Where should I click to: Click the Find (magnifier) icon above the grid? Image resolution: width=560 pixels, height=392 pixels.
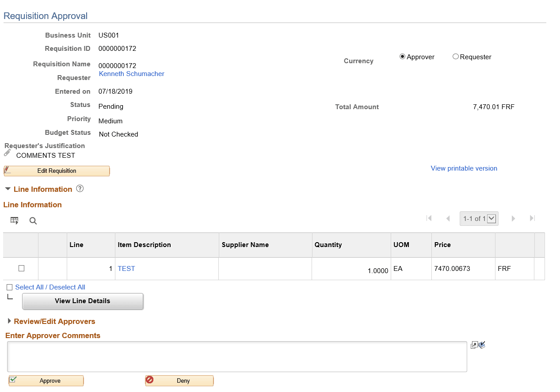(x=33, y=221)
